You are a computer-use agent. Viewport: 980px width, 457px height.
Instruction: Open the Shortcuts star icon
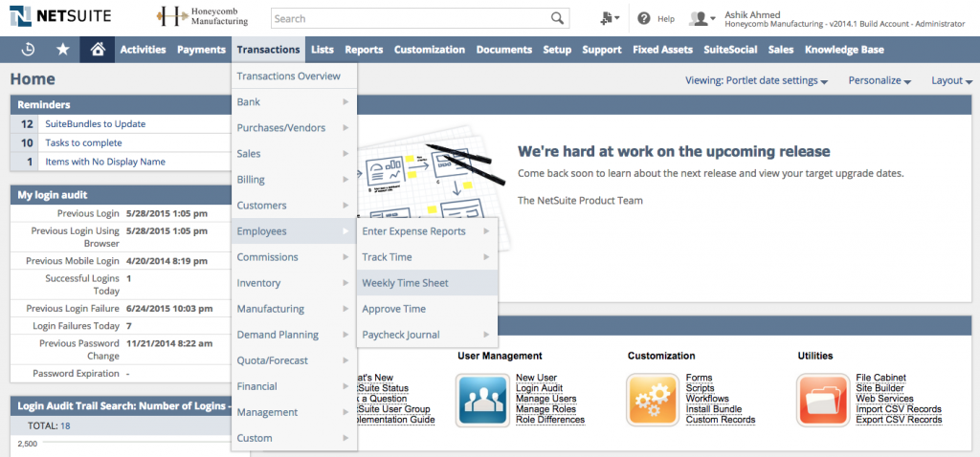pyautogui.click(x=63, y=50)
